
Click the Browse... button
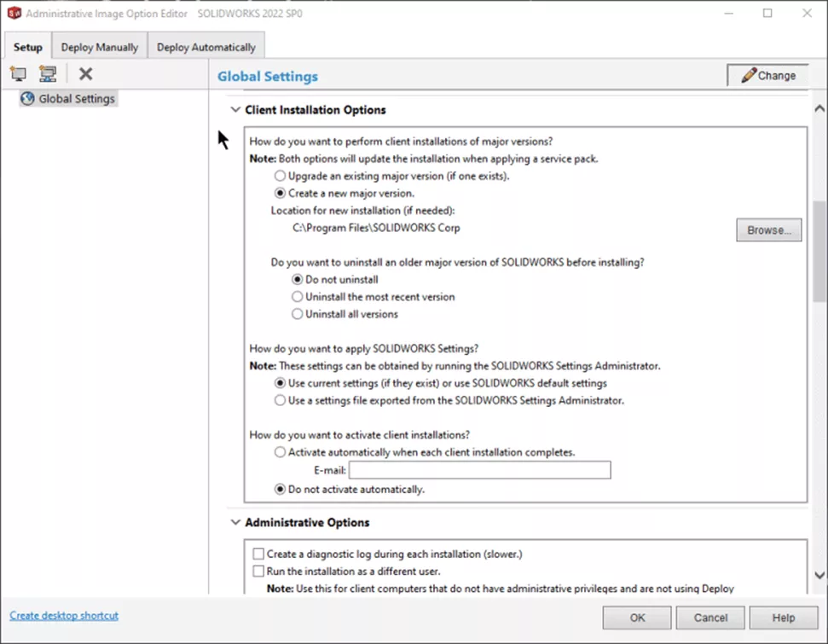(769, 230)
